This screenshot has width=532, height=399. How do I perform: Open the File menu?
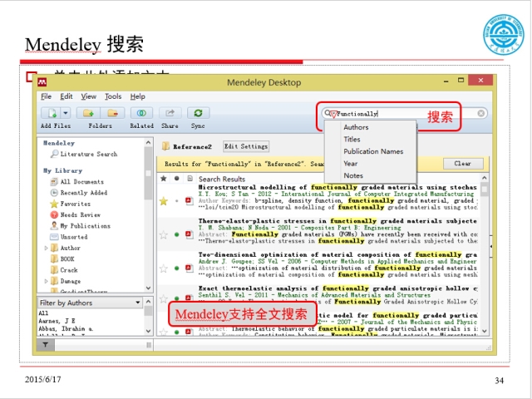(46, 96)
